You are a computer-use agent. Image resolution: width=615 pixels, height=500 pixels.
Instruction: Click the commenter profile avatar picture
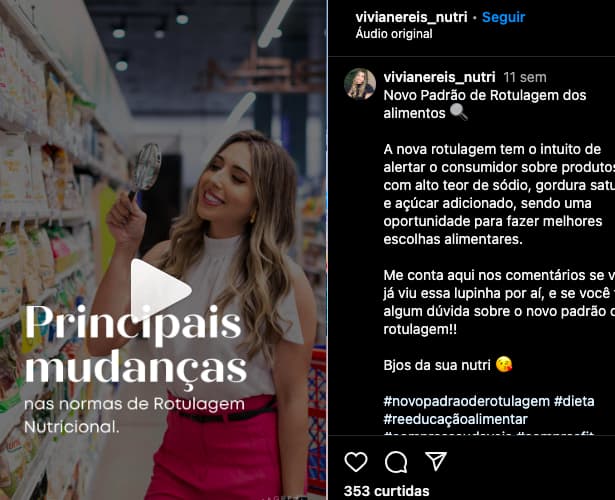pyautogui.click(x=360, y=84)
